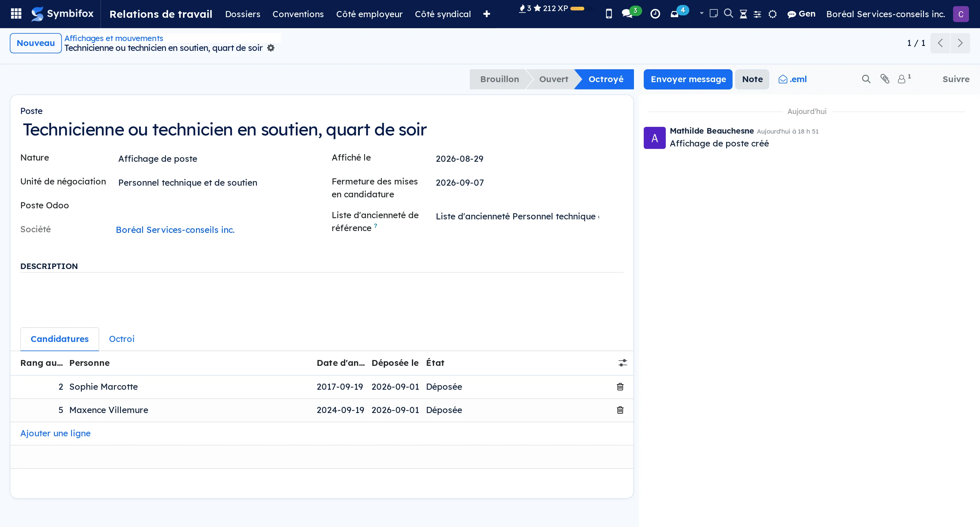Open the Côté employeur menu
The height and width of the screenshot is (527, 980).
[369, 14]
